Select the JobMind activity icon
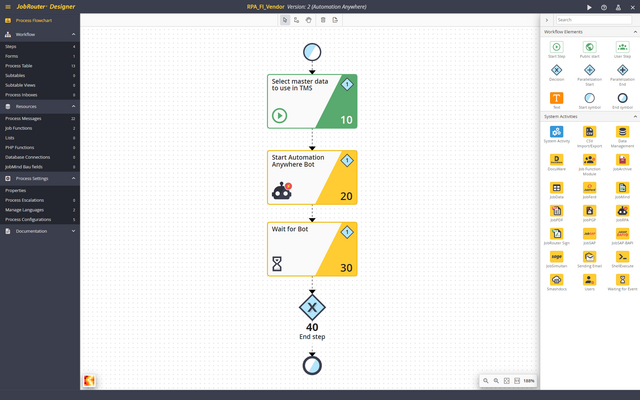 (x=622, y=188)
